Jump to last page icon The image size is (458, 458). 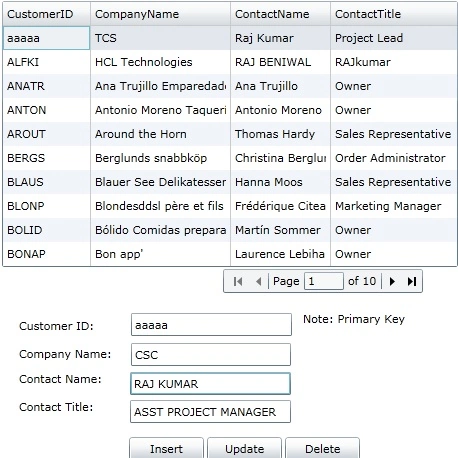412,282
